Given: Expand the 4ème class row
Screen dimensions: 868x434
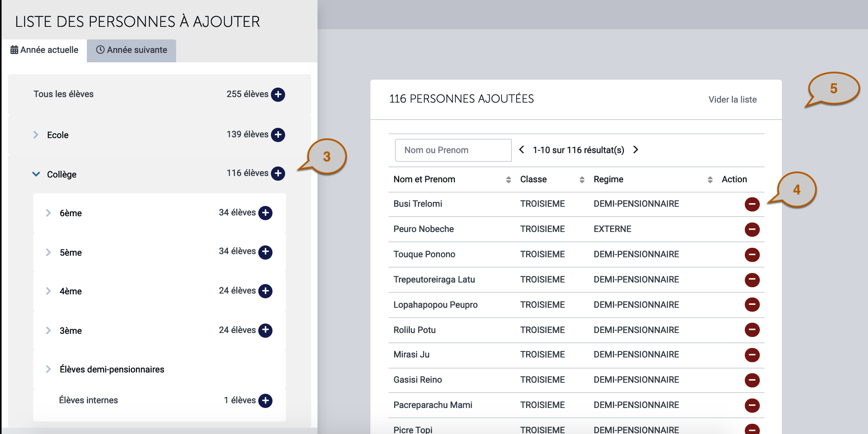Looking at the screenshot, I should 49,291.
